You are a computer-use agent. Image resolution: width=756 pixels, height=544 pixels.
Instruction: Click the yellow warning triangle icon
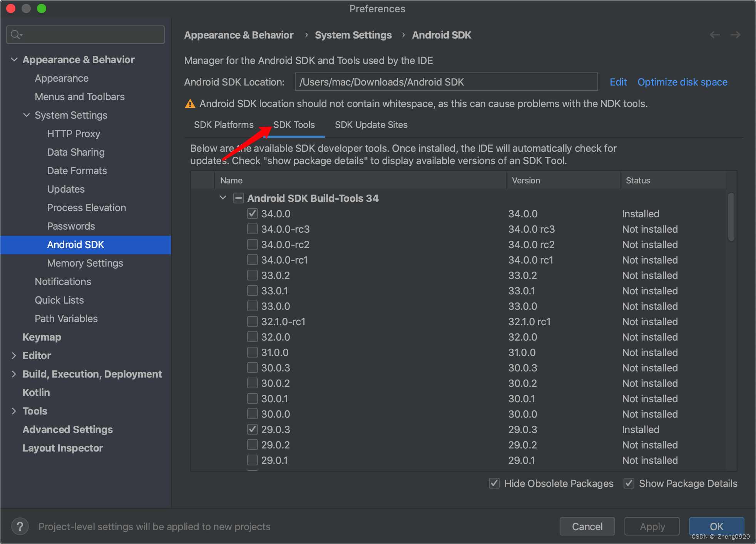coord(190,104)
